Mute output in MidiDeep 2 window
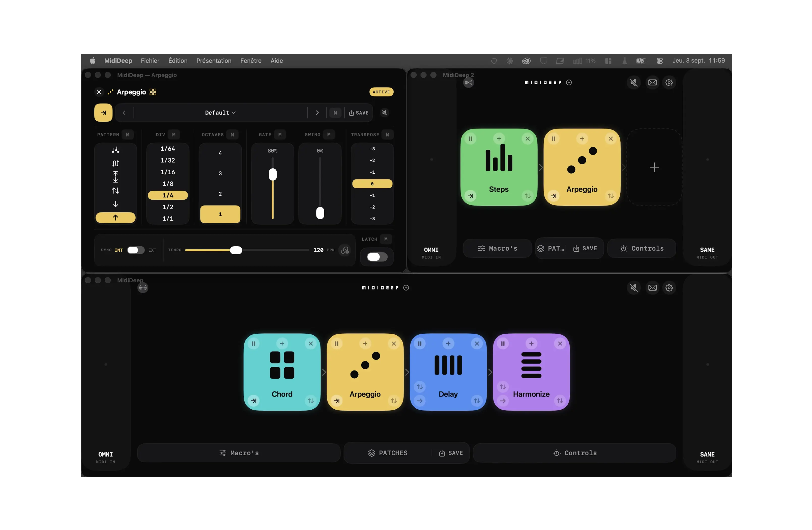 coord(633,83)
